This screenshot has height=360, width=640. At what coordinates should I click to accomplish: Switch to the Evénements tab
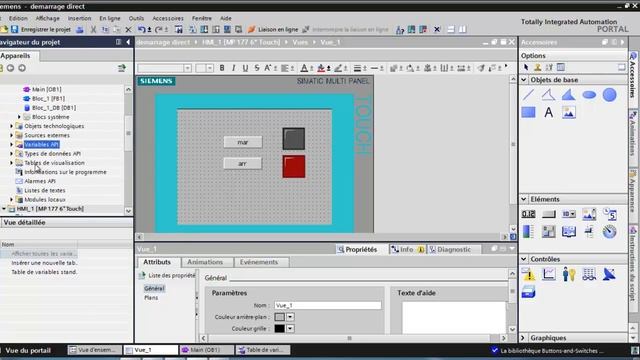click(259, 262)
